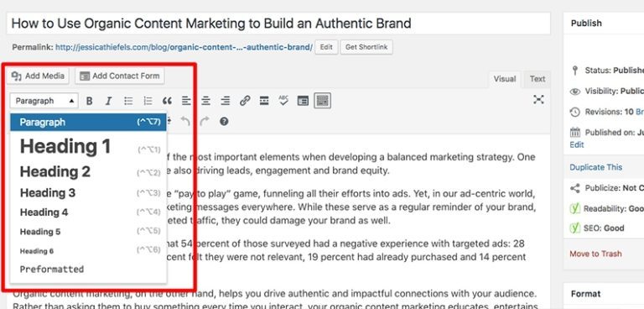
Task: Insert a link with chain icon
Action: (245, 101)
